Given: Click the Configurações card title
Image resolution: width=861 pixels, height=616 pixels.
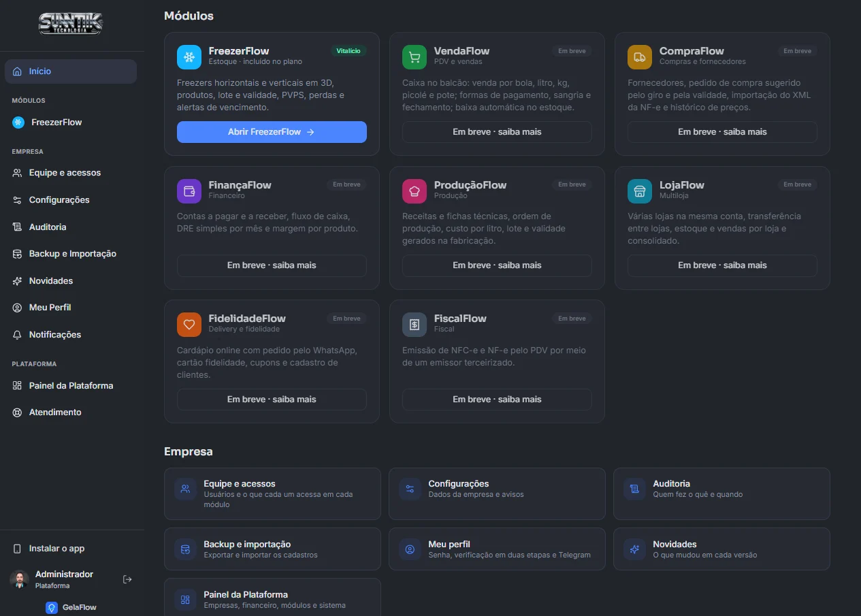Looking at the screenshot, I should click(459, 484).
